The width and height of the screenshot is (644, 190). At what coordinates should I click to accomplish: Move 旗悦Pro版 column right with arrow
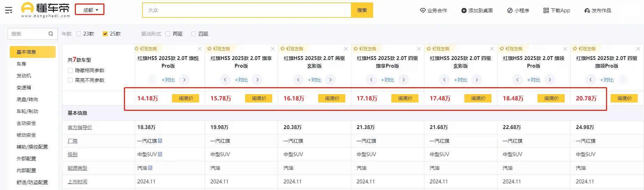coord(184,80)
